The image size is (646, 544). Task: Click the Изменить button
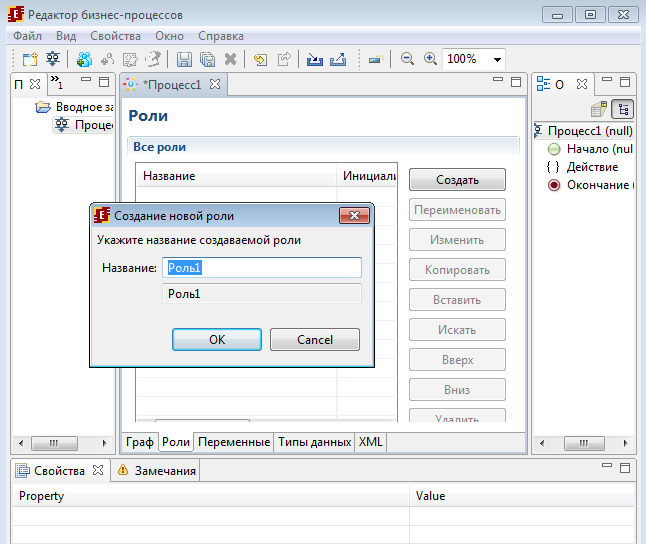[457, 240]
